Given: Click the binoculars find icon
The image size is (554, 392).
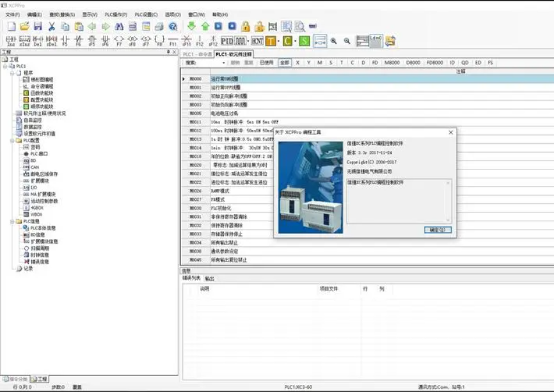Looking at the screenshot, I should (x=119, y=26).
